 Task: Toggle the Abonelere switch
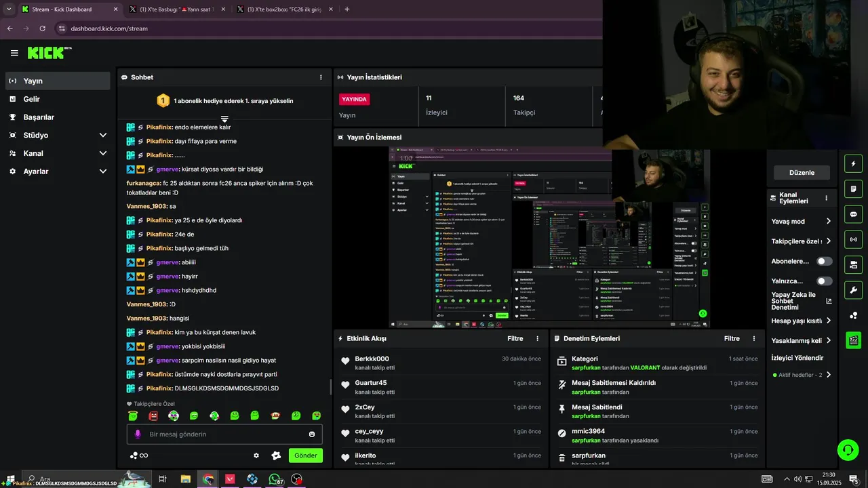825,261
